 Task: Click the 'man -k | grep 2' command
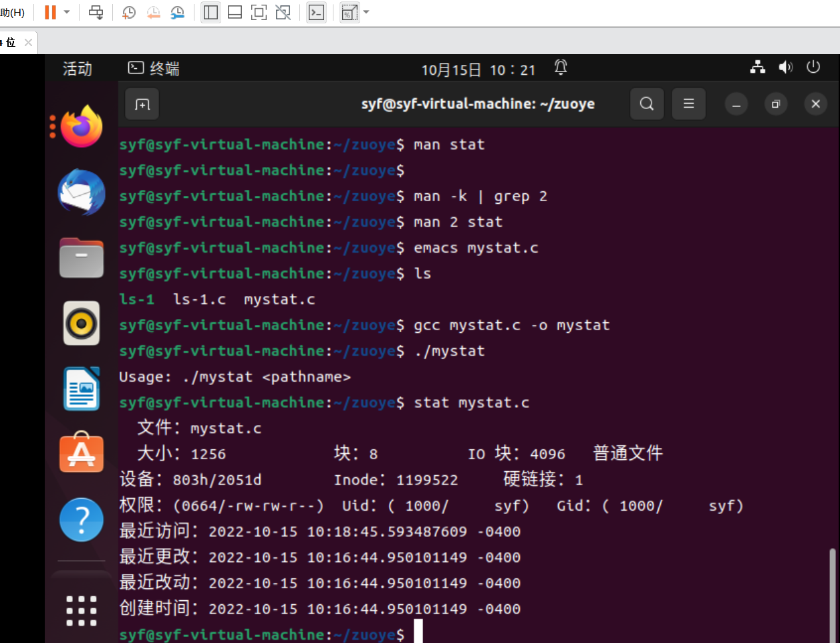480,197
